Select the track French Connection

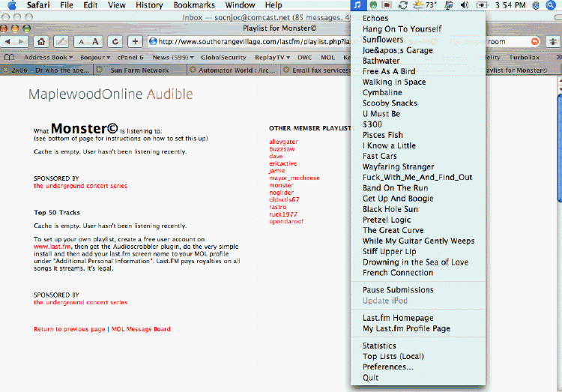[418, 273]
